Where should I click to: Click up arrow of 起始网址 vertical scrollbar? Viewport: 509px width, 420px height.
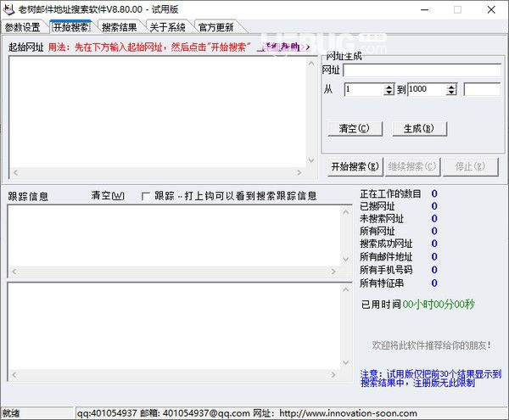(x=311, y=63)
